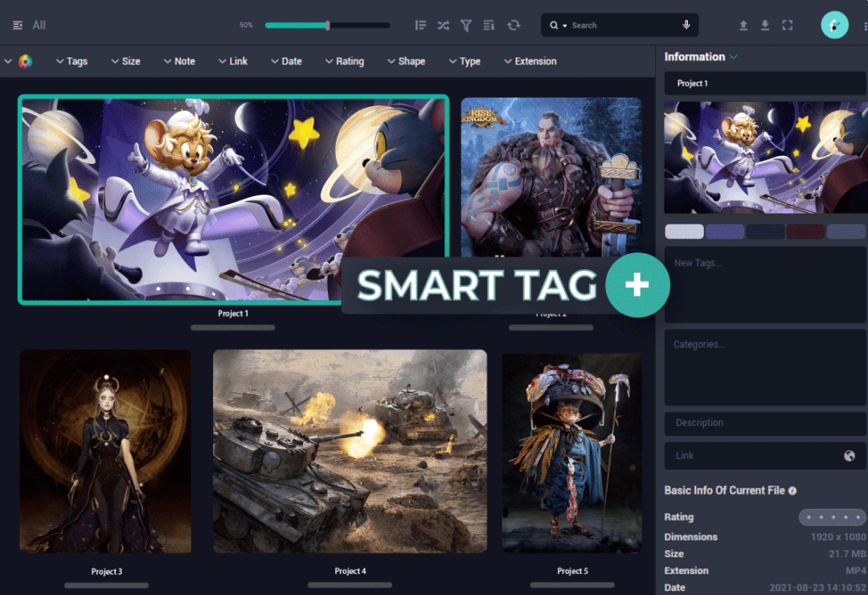Expand the Extension filter dropdown
868x595 pixels.
click(x=530, y=61)
